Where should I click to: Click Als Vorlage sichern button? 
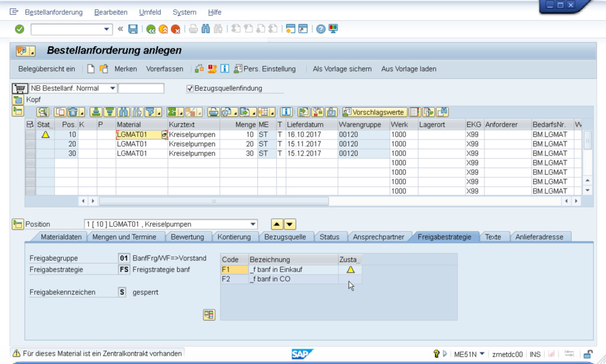pyautogui.click(x=342, y=69)
